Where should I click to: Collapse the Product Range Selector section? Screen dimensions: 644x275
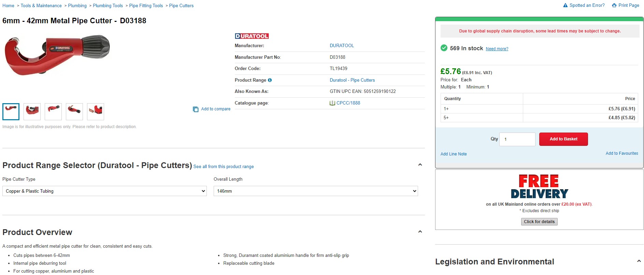coord(420,165)
